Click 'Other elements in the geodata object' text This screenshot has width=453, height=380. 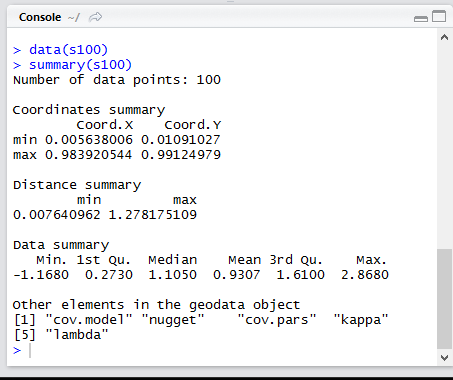point(156,305)
